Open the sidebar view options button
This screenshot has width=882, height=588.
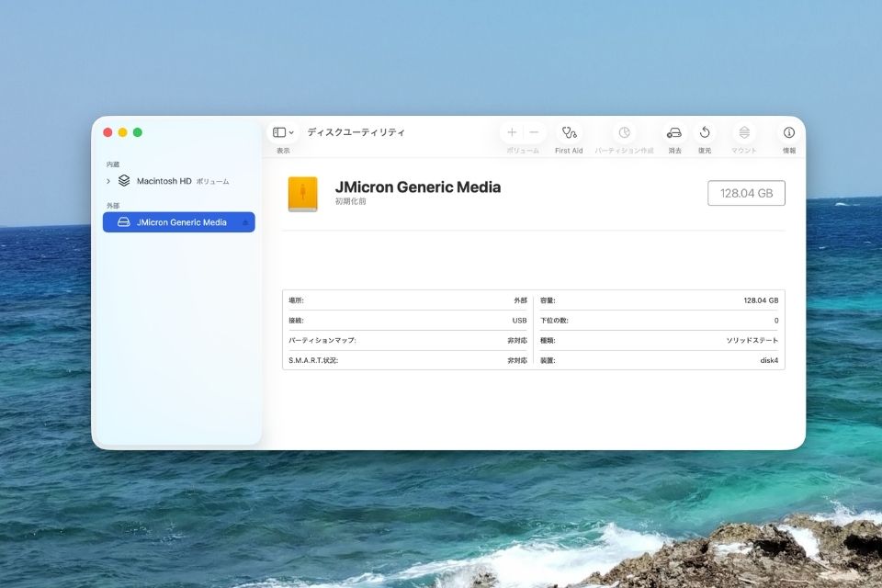coord(283,132)
